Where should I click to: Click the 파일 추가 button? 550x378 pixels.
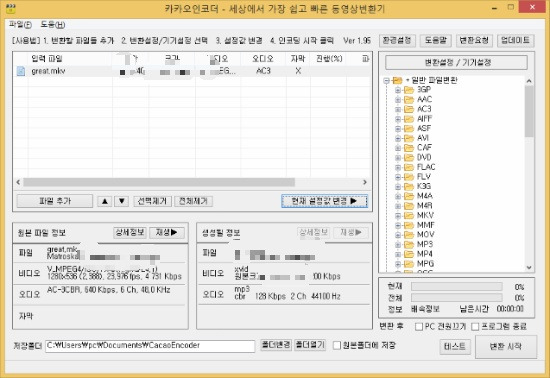click(55, 201)
